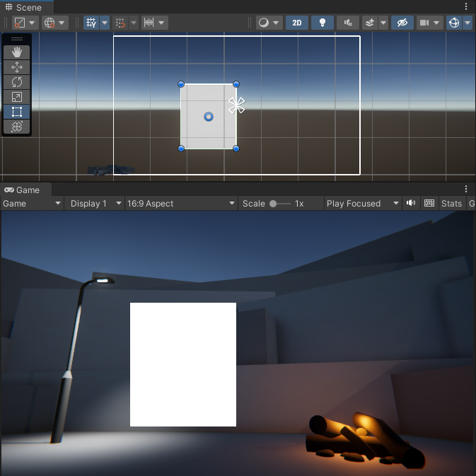Screen dimensions: 476x476
Task: Click the top-right rect handle
Action: pos(236,84)
